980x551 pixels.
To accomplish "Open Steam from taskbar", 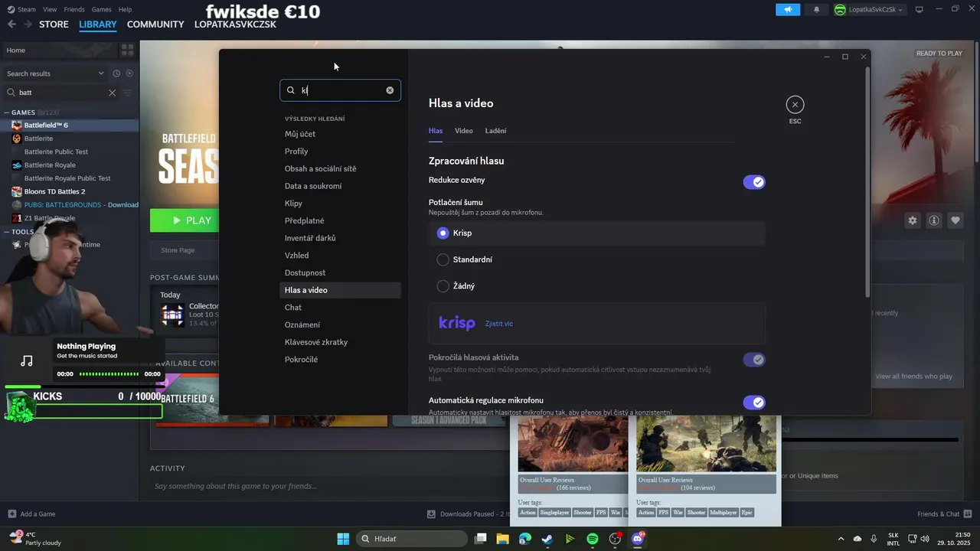I will 547,539.
